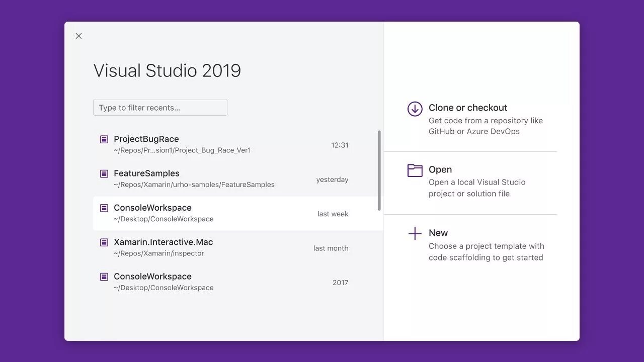644x362 pixels.
Task: Click the Open folder icon
Action: 415,170
